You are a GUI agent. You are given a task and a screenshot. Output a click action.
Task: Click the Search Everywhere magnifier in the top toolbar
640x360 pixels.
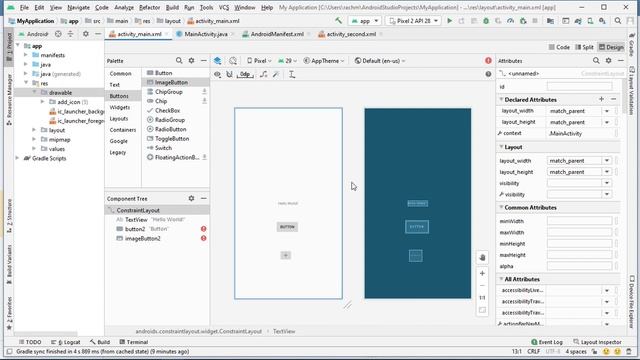(618, 21)
